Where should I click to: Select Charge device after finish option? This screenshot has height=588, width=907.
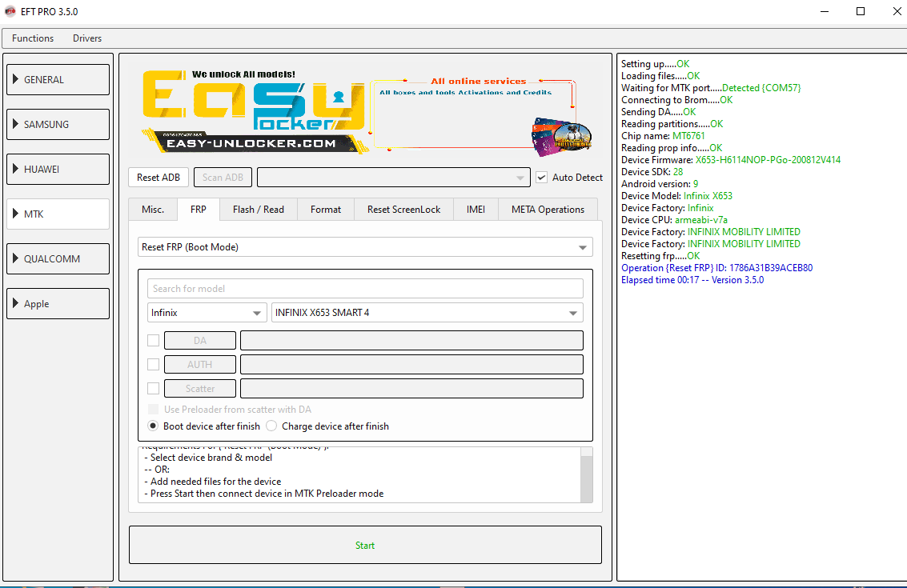[271, 426]
